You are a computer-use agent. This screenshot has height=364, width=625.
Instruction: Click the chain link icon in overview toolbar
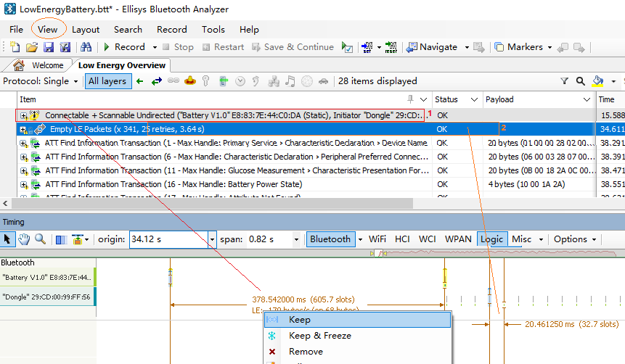173,80
